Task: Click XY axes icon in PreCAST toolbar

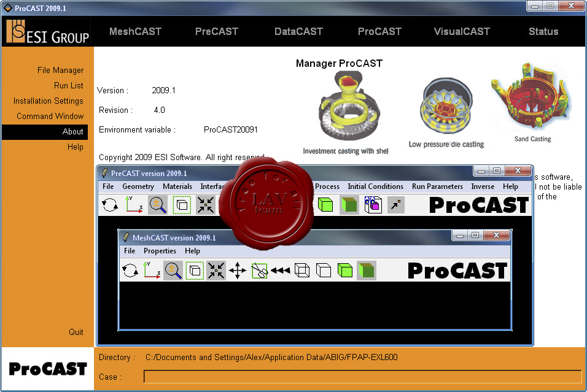Action: 134,205
